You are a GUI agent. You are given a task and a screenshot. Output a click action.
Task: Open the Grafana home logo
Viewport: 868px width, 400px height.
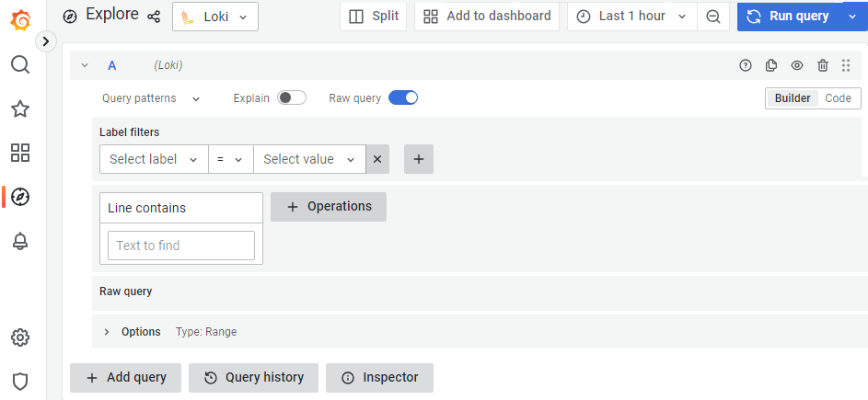coord(20,18)
